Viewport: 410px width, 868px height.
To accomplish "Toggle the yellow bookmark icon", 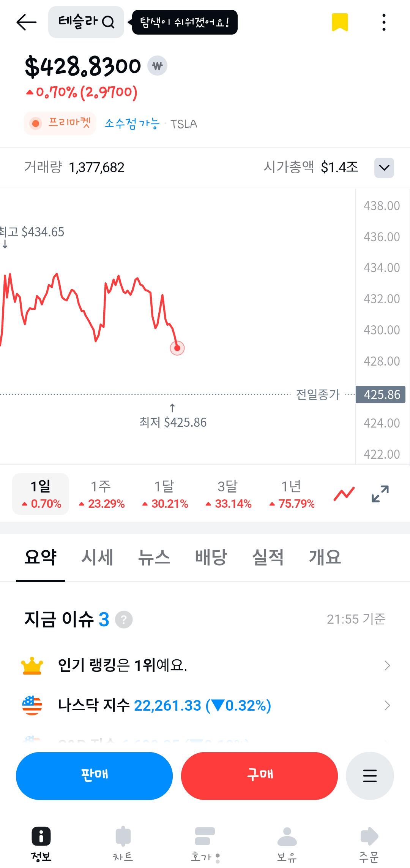I will [x=340, y=22].
